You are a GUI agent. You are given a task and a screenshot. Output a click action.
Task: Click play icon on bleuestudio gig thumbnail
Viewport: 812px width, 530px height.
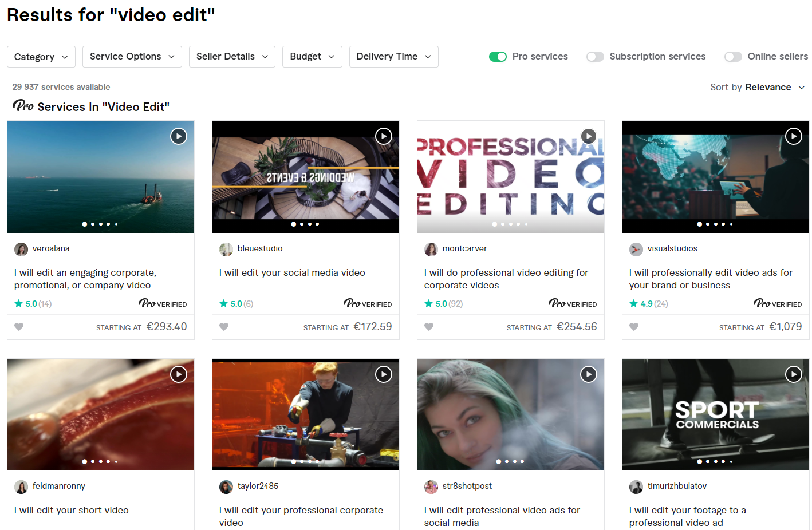click(x=383, y=136)
